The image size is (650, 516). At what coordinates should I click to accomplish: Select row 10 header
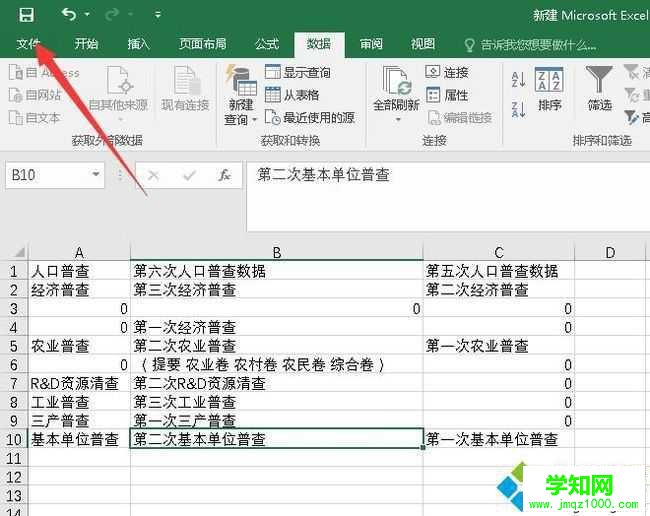14,439
